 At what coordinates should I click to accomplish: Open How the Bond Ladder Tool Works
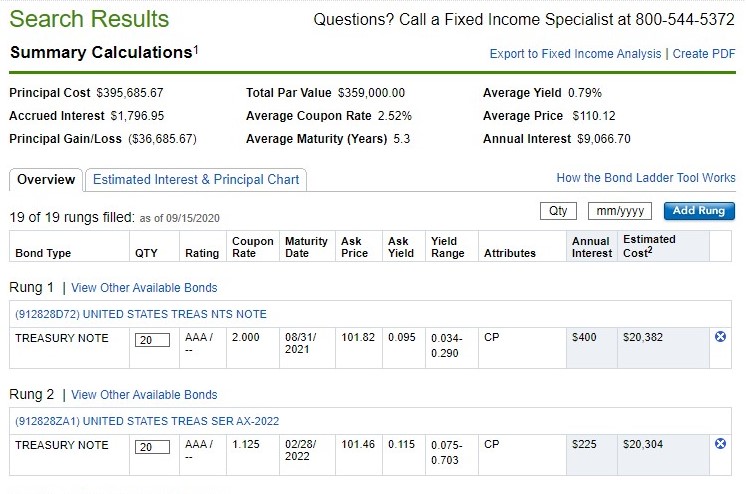tap(645, 178)
